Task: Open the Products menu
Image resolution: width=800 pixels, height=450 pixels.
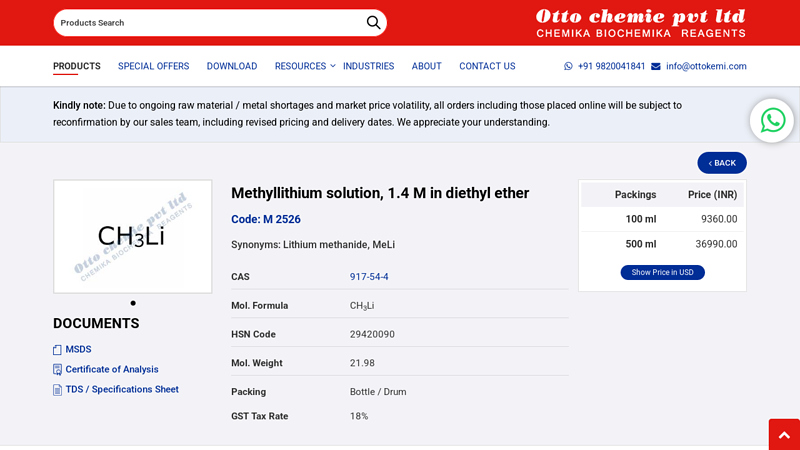Action: [77, 67]
